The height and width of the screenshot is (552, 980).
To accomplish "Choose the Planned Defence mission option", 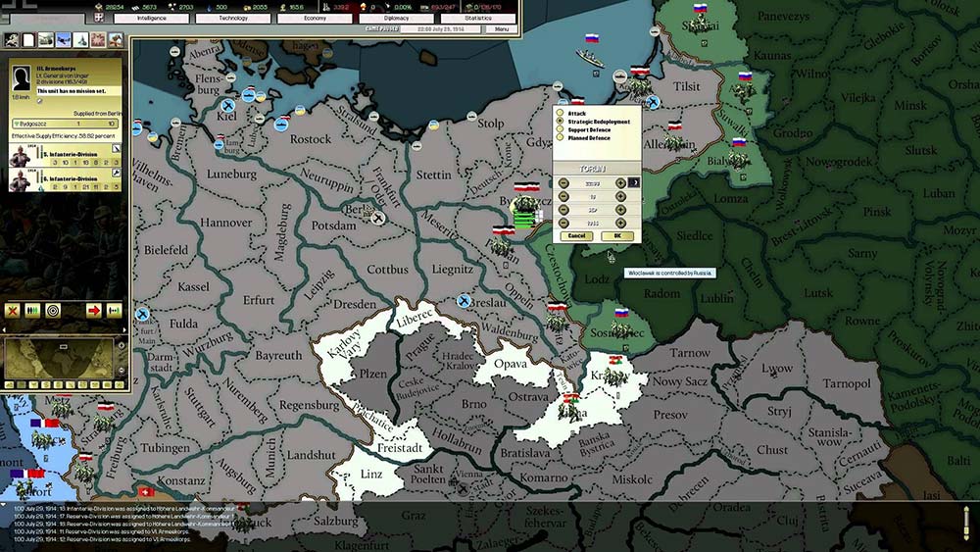I will click(561, 138).
